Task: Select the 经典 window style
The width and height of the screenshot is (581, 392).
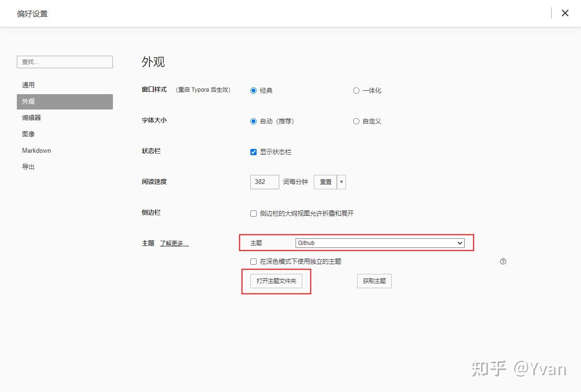Action: pyautogui.click(x=253, y=90)
